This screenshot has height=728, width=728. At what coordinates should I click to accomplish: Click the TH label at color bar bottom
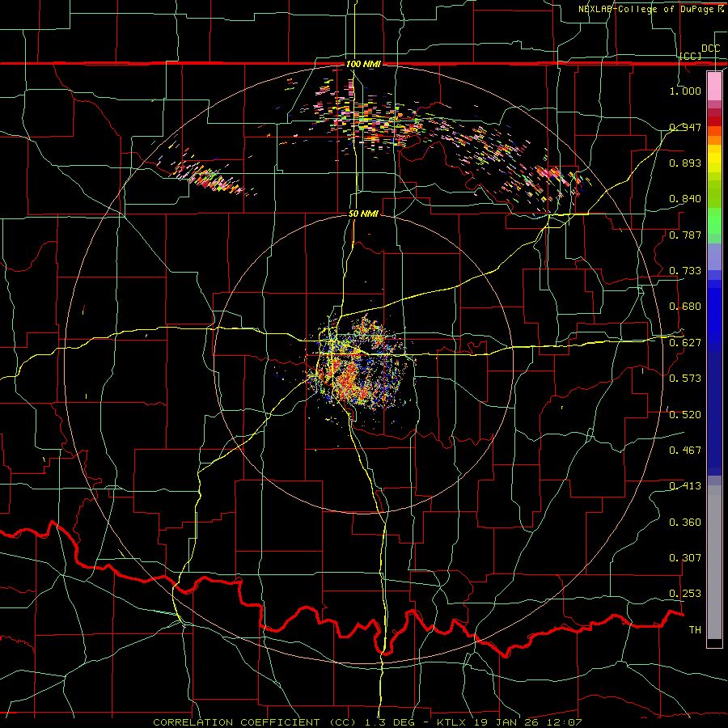click(695, 630)
